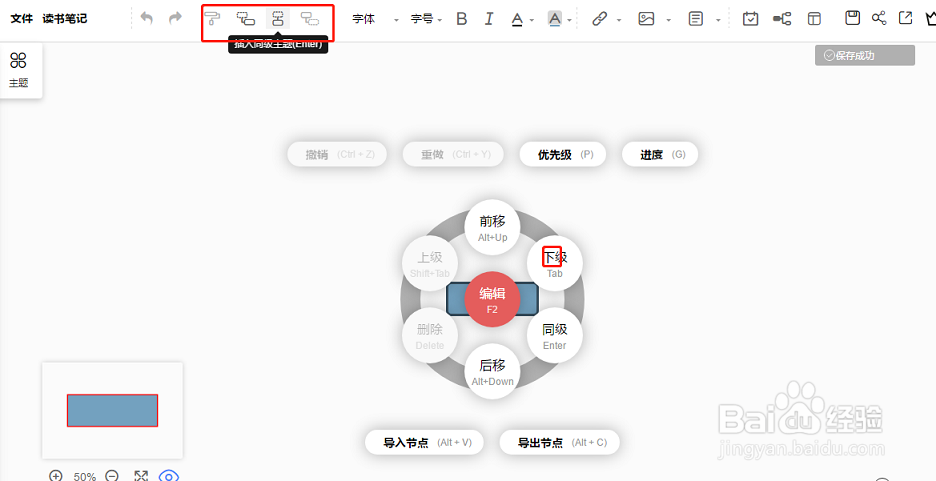This screenshot has width=936, height=481.
Task: Click the 保存成功 notification
Action: point(865,56)
